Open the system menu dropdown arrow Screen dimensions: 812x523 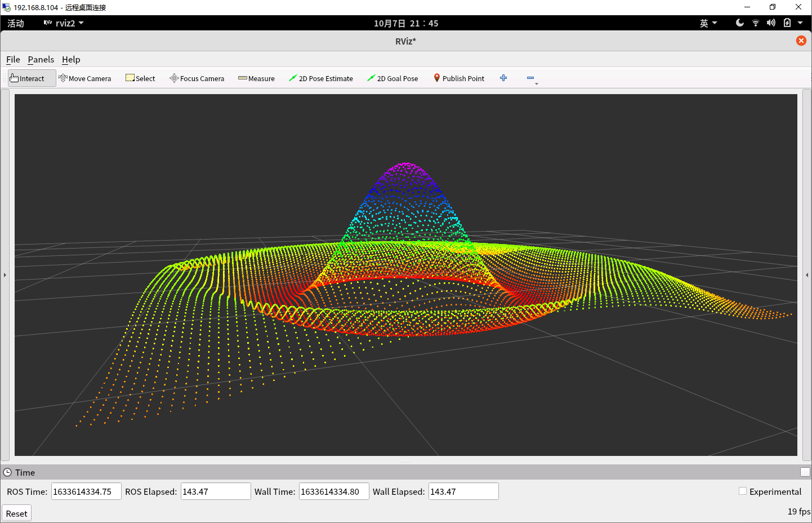point(800,23)
